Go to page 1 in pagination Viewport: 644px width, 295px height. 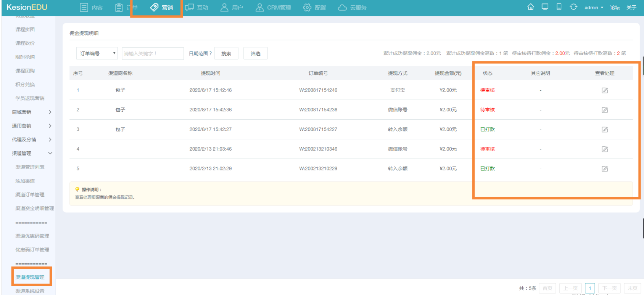pyautogui.click(x=589, y=288)
